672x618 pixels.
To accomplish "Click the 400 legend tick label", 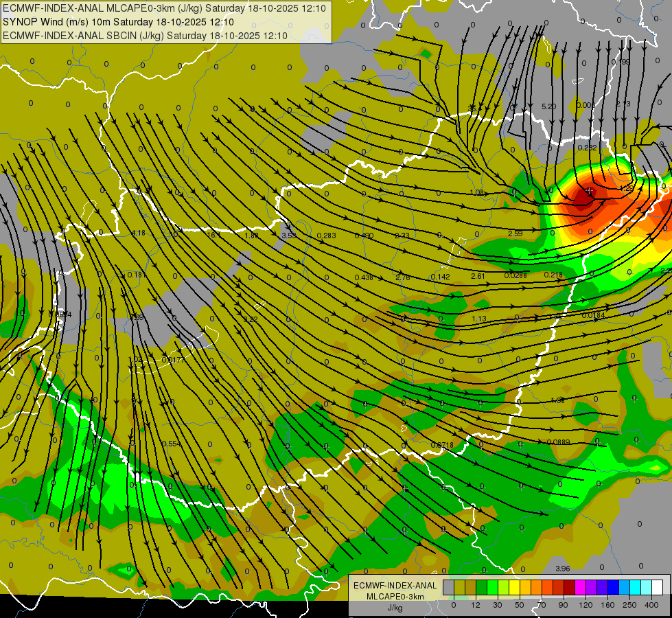I will pos(651,605).
